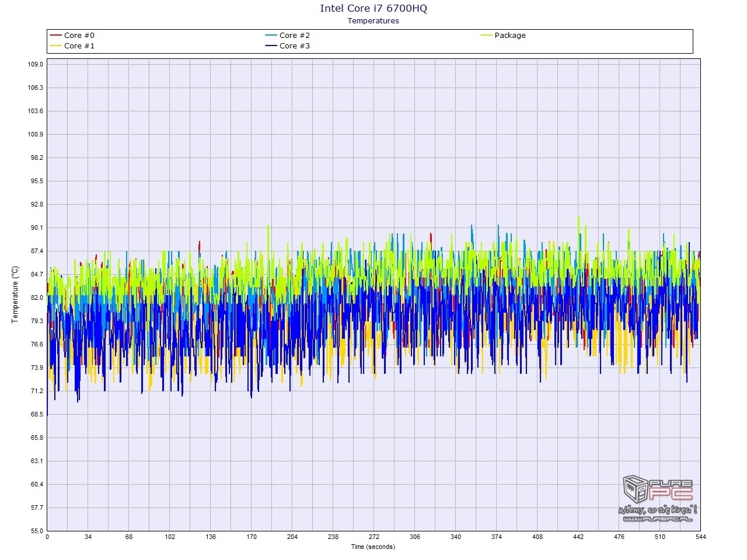Click the Time (seconds) axis label
Screen dimensions: 747x560
(373, 547)
